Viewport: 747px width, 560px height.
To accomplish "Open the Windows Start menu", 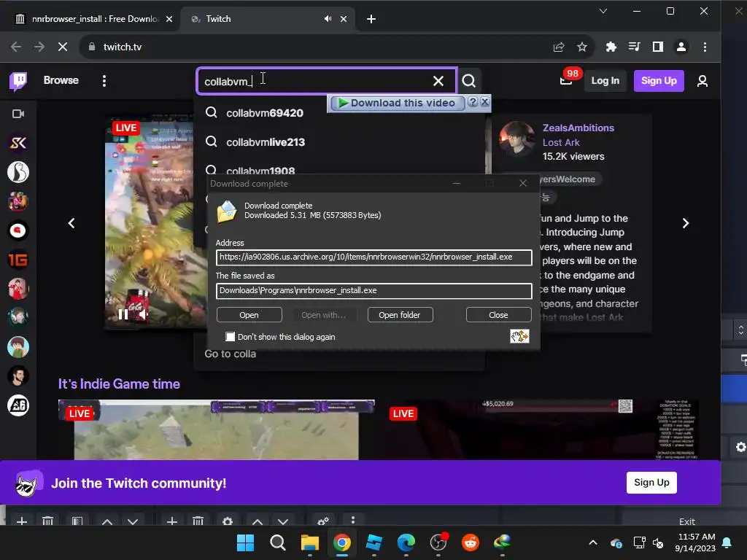I will (246, 542).
